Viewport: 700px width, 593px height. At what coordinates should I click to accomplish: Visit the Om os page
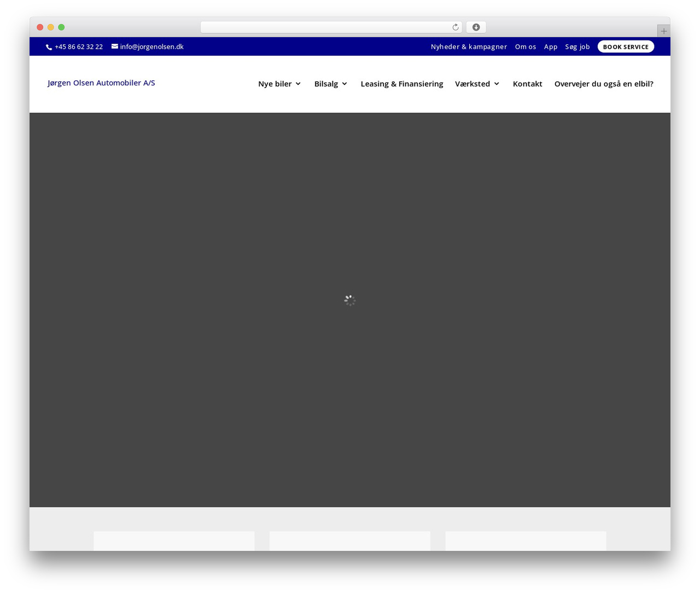click(526, 46)
